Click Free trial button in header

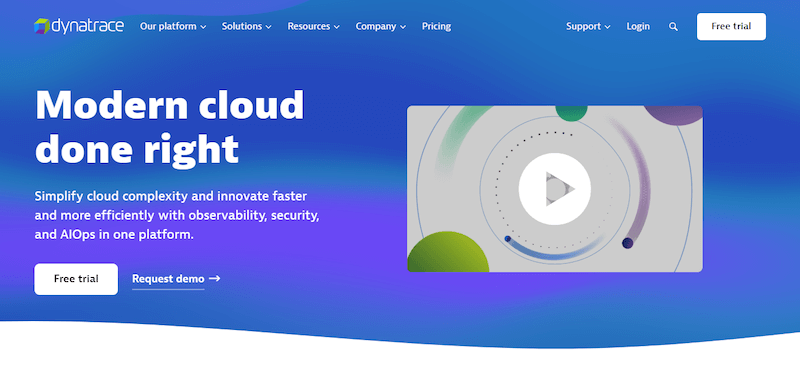pyautogui.click(x=731, y=27)
